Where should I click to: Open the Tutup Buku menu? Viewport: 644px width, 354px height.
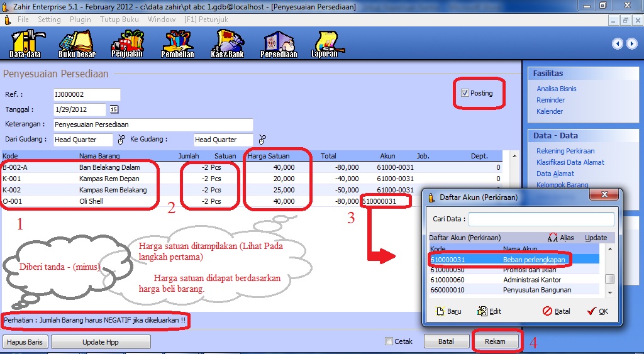[119, 19]
